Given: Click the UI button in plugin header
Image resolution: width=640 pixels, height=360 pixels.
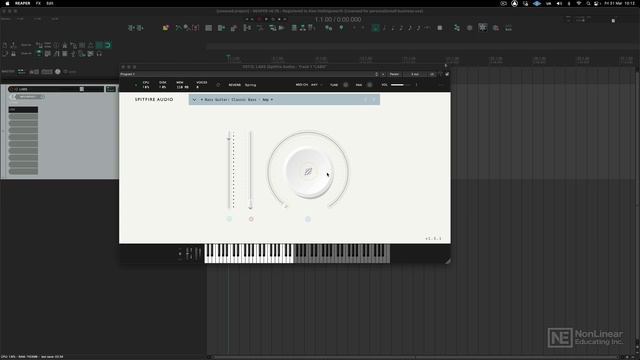Looking at the screenshot, I should [432, 74].
